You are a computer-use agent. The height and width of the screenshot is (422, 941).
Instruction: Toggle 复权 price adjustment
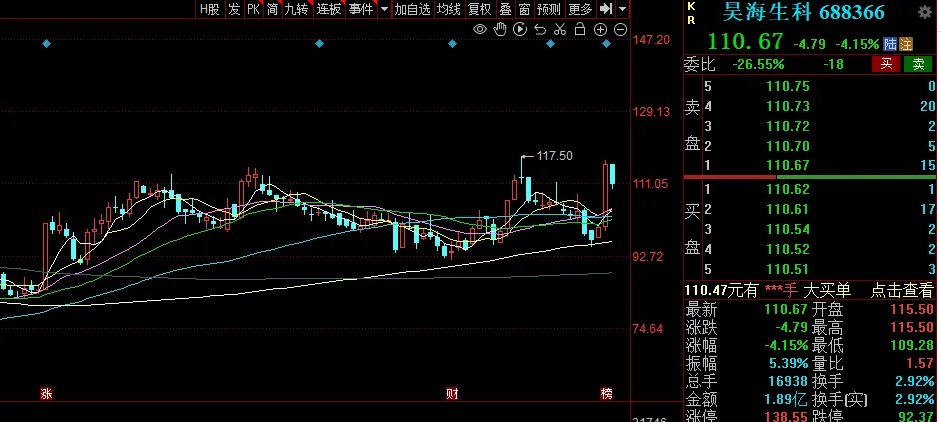[479, 9]
